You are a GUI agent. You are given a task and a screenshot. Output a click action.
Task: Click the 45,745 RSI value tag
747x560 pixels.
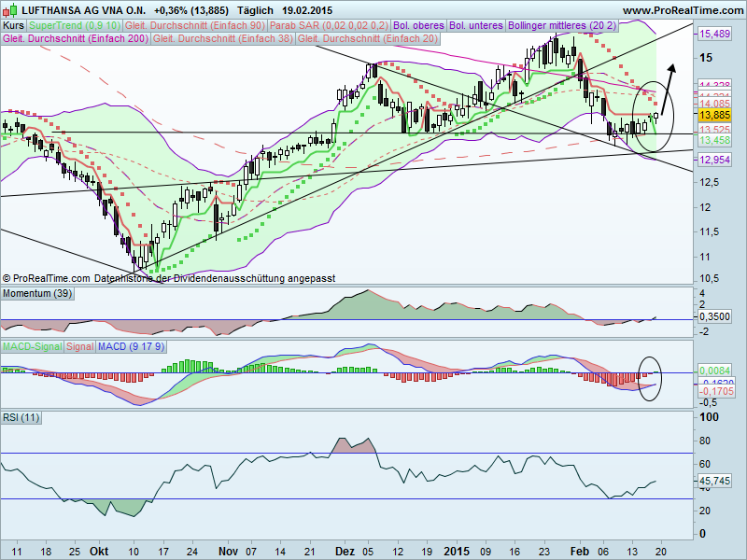pos(714,481)
